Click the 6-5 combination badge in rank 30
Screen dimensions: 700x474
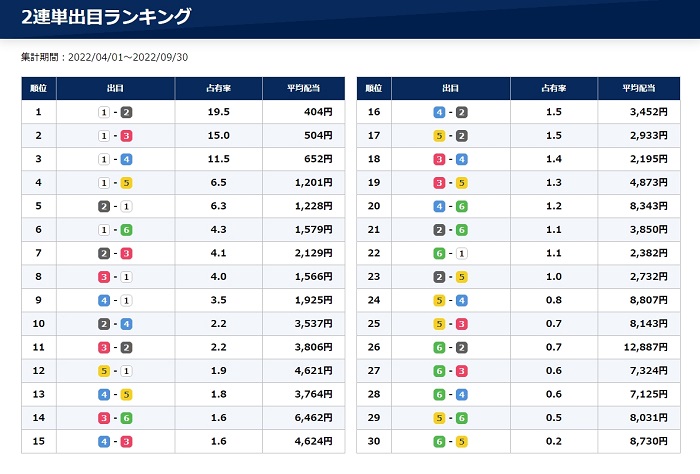(450, 440)
